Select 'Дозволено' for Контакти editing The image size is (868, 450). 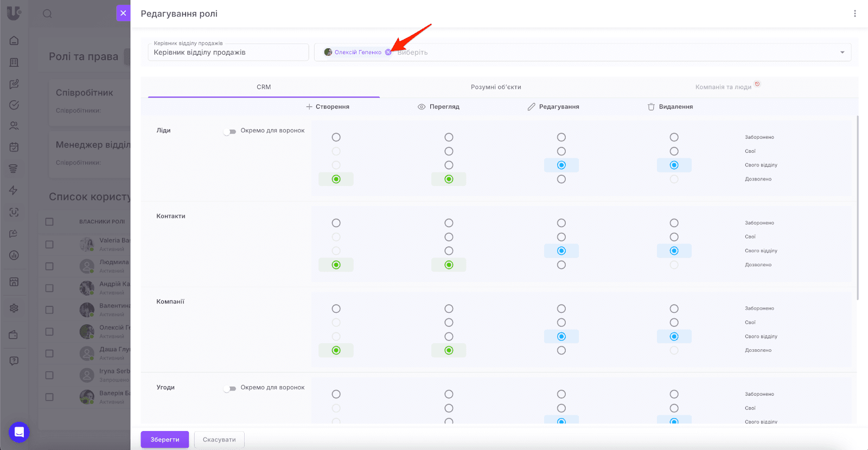pyautogui.click(x=561, y=265)
